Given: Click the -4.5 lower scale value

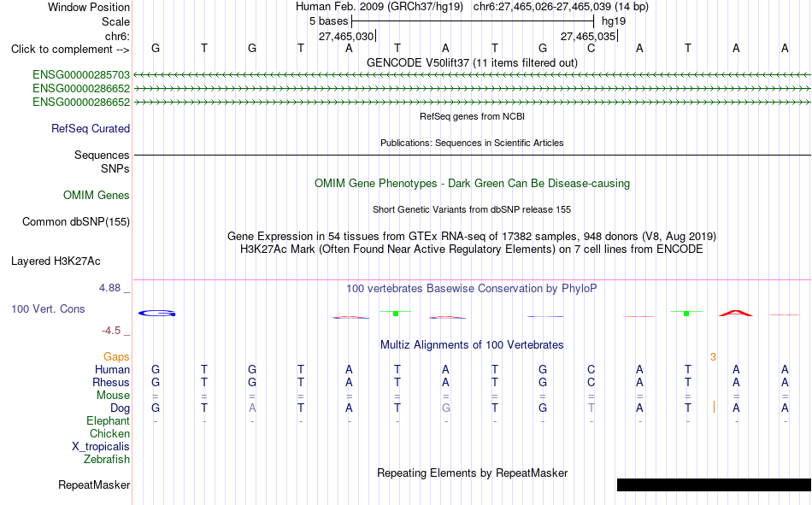Looking at the screenshot, I should coord(111,331).
